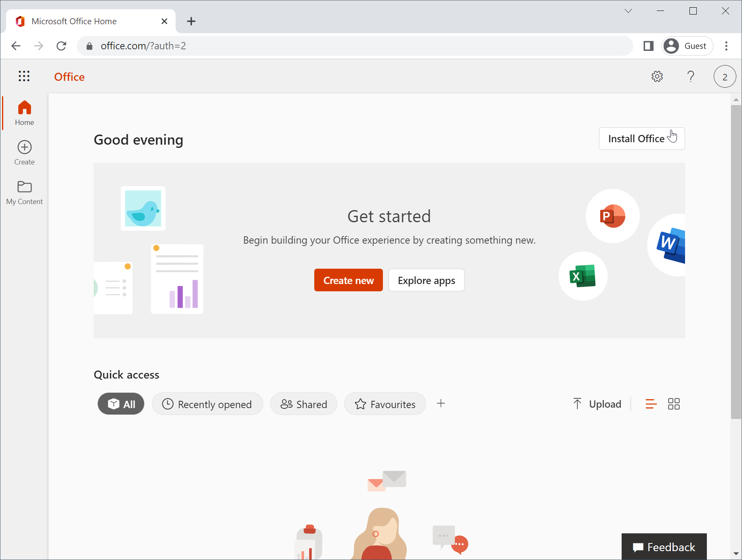
Task: Go to Home in the sidebar
Action: pos(24,113)
